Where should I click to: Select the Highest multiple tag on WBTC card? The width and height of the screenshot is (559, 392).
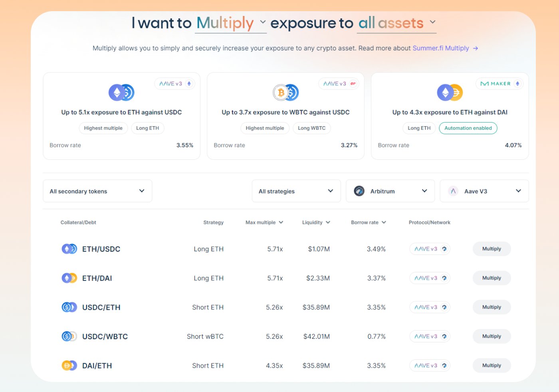click(265, 128)
